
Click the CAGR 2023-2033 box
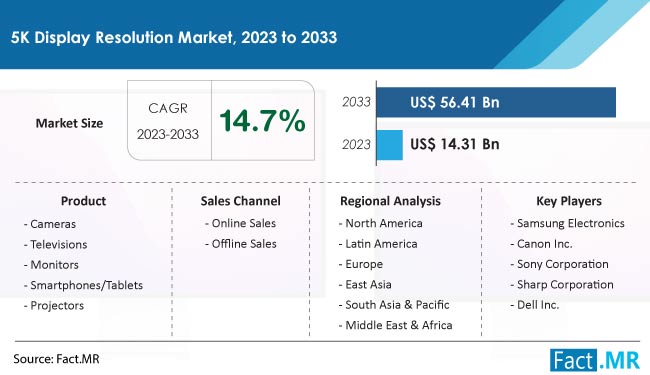coord(169,121)
